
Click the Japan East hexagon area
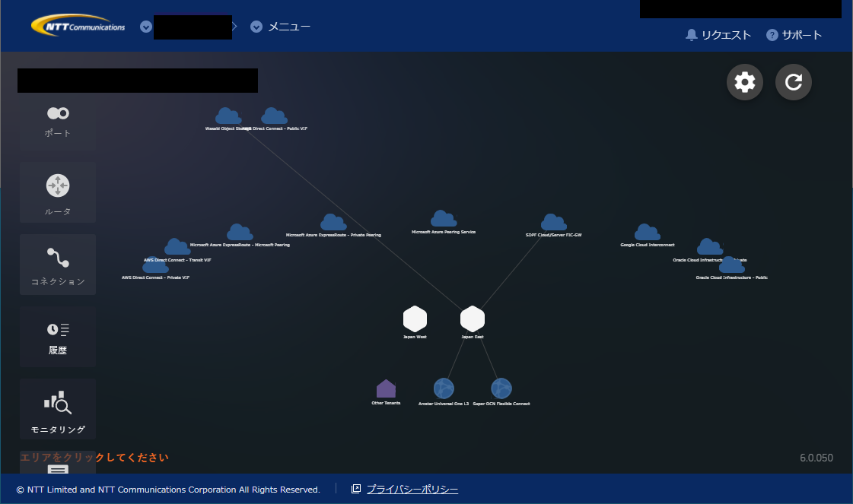[x=473, y=319]
